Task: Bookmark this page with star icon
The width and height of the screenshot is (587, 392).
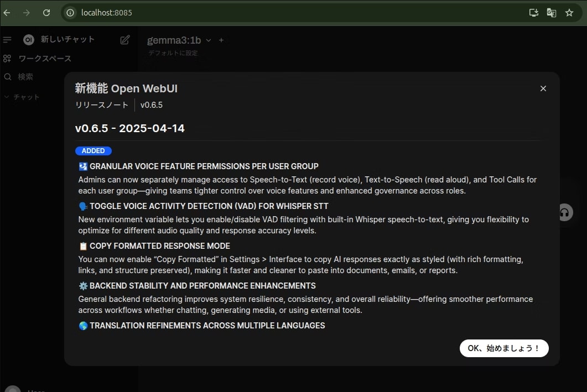Action: (569, 13)
